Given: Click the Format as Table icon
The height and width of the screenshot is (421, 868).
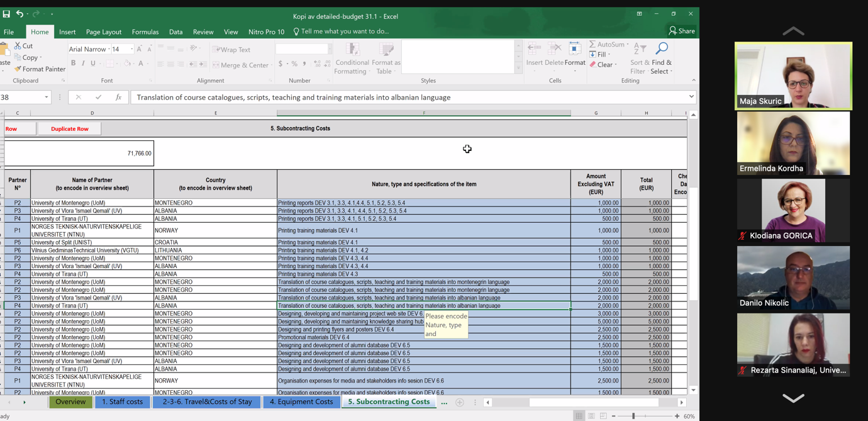Looking at the screenshot, I should pyautogui.click(x=386, y=50).
